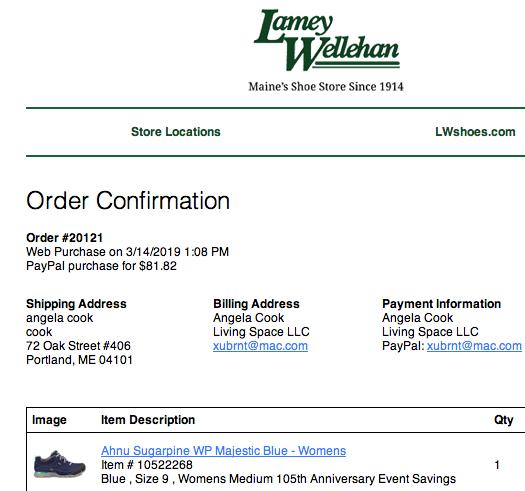Visit the LWshoes.com link

pos(475,132)
